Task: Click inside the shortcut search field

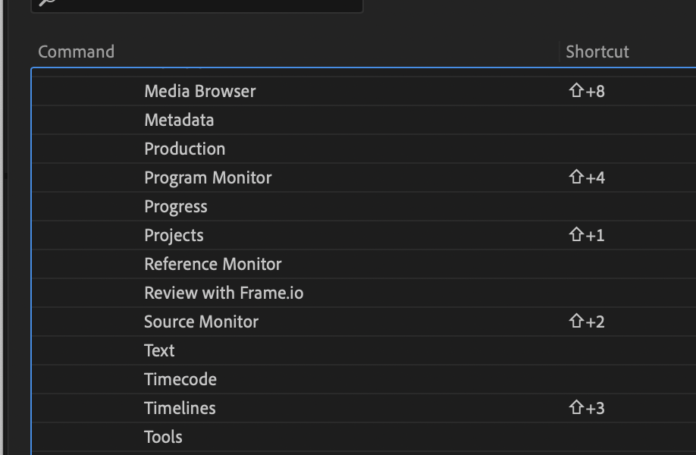Action: tap(197, 5)
